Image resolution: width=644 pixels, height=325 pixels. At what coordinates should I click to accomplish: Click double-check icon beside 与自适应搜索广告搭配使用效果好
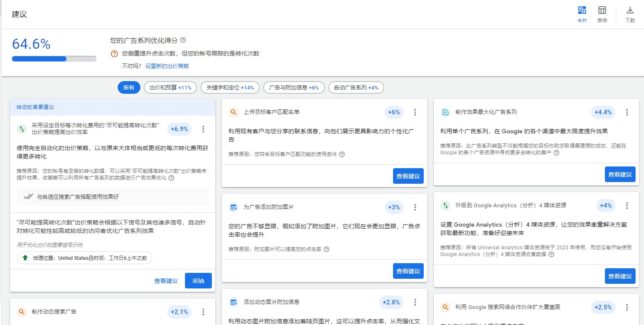pyautogui.click(x=28, y=197)
